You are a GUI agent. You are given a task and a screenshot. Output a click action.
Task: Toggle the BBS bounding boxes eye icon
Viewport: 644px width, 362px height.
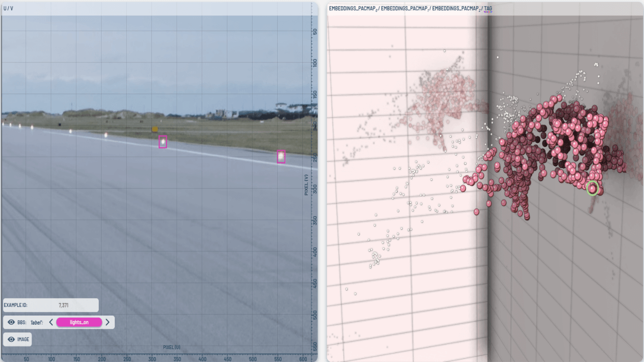click(11, 322)
